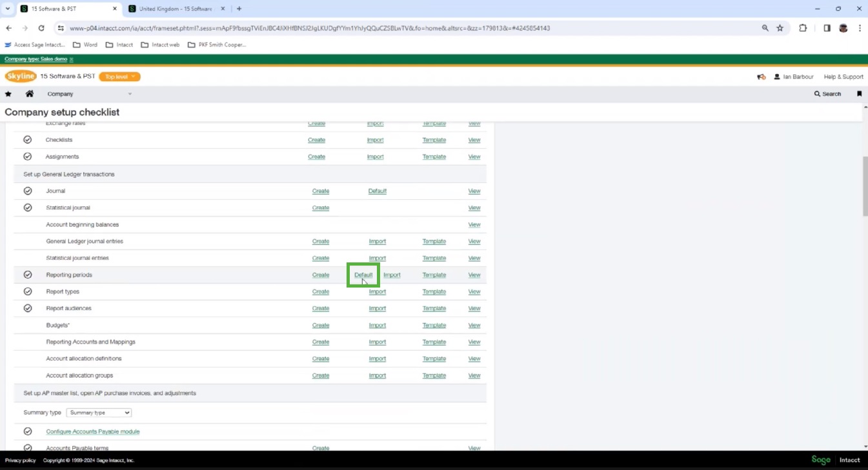Click the bookmark flag icon on the toolbar

[x=860, y=93]
